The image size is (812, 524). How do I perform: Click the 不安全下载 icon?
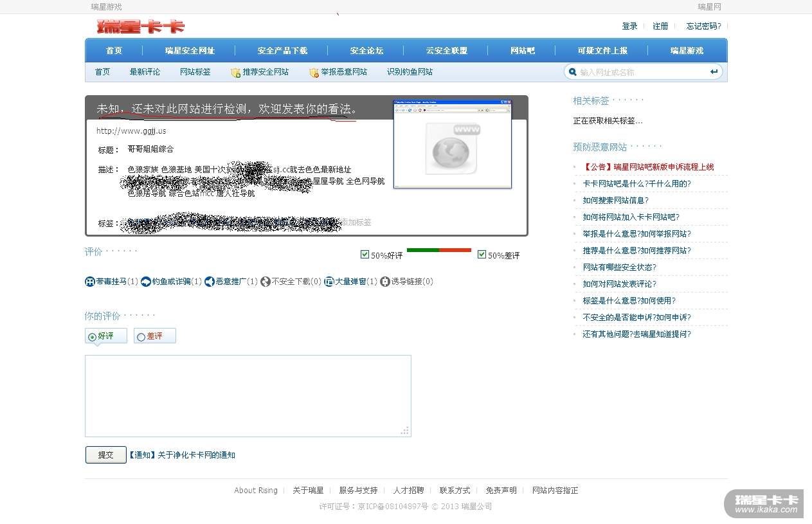266,282
